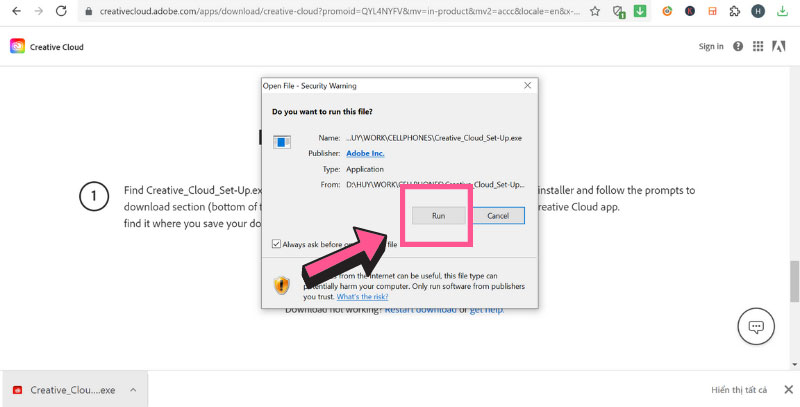Close the downloads bar

788,390
